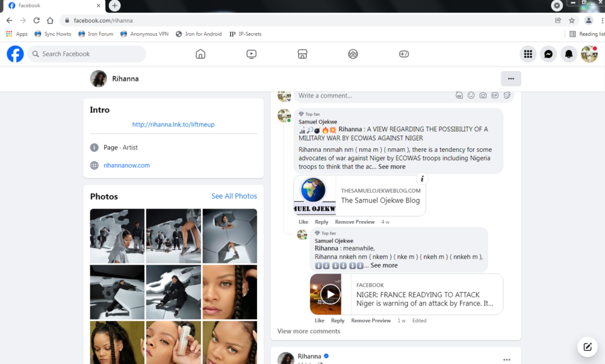Click in the Search Facebook field
The height and width of the screenshot is (364, 605).
tap(87, 54)
